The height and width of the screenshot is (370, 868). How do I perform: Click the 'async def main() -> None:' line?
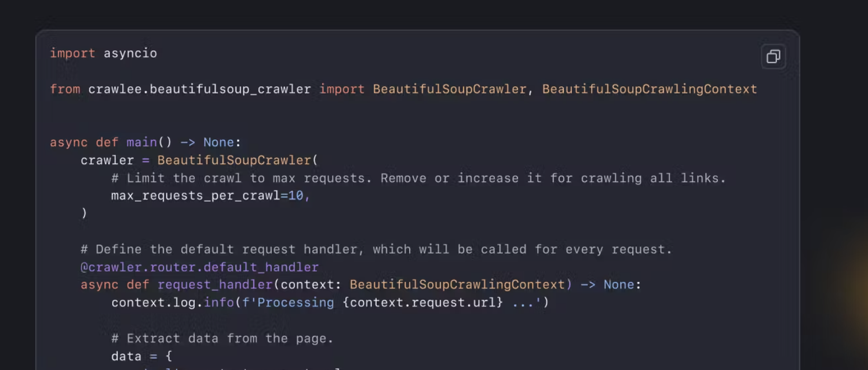(x=145, y=143)
